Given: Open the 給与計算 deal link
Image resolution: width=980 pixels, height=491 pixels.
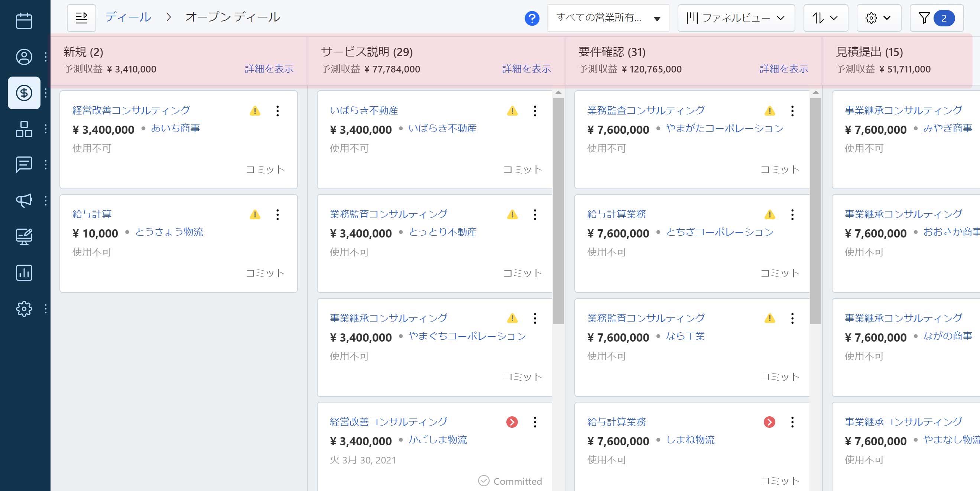Looking at the screenshot, I should [92, 214].
